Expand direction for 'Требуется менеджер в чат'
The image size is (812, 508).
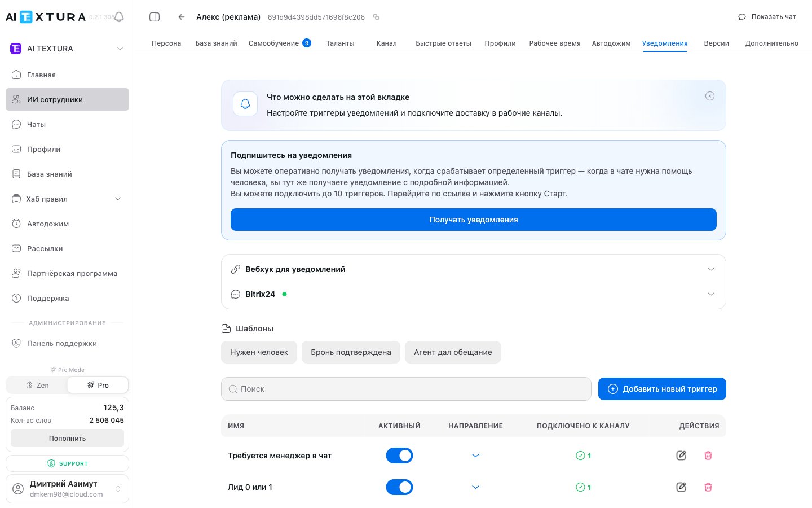coord(475,456)
